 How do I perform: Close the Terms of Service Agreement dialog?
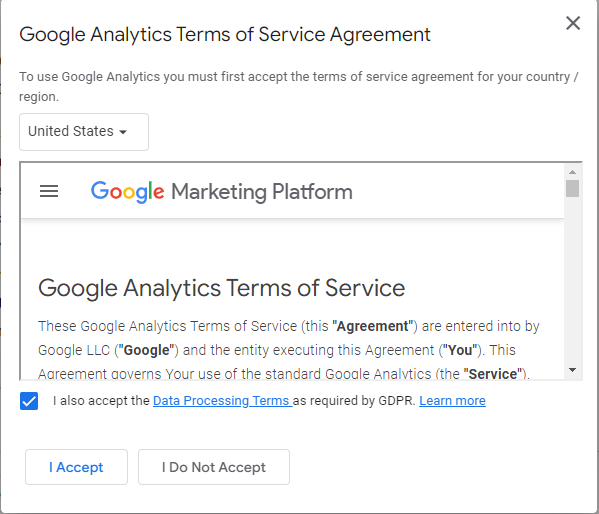573,23
